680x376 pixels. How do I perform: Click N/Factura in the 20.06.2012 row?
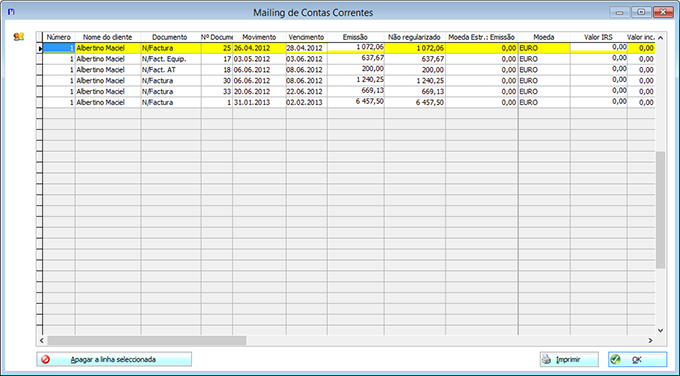(x=157, y=92)
